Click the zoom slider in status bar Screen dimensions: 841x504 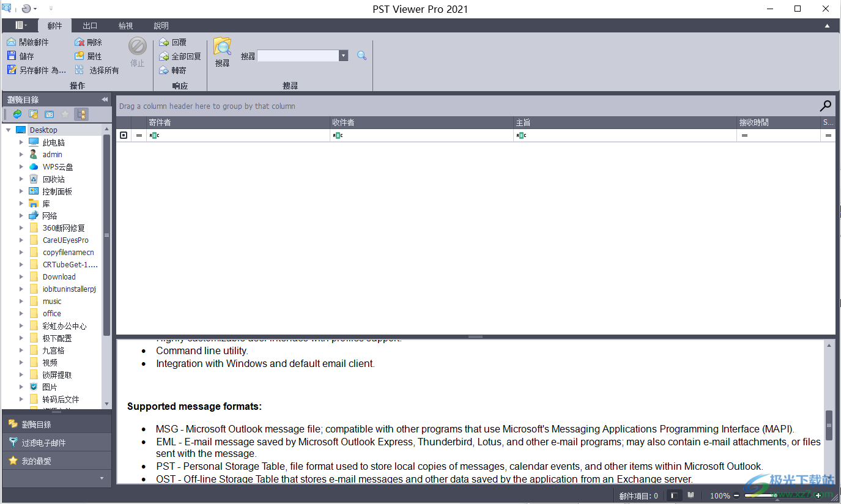point(777,495)
